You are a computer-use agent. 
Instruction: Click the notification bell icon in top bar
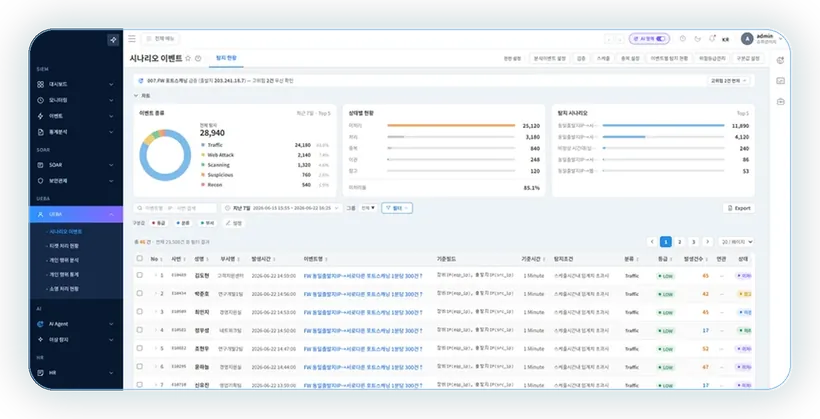[712, 39]
